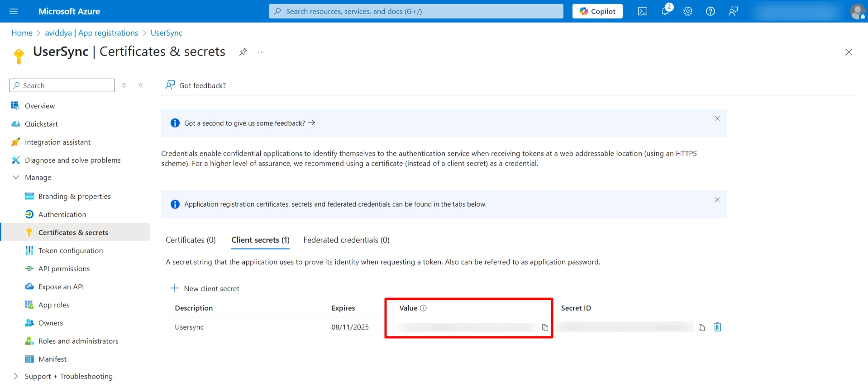Show info tooltip next to Value
868x392 pixels.
423,308
